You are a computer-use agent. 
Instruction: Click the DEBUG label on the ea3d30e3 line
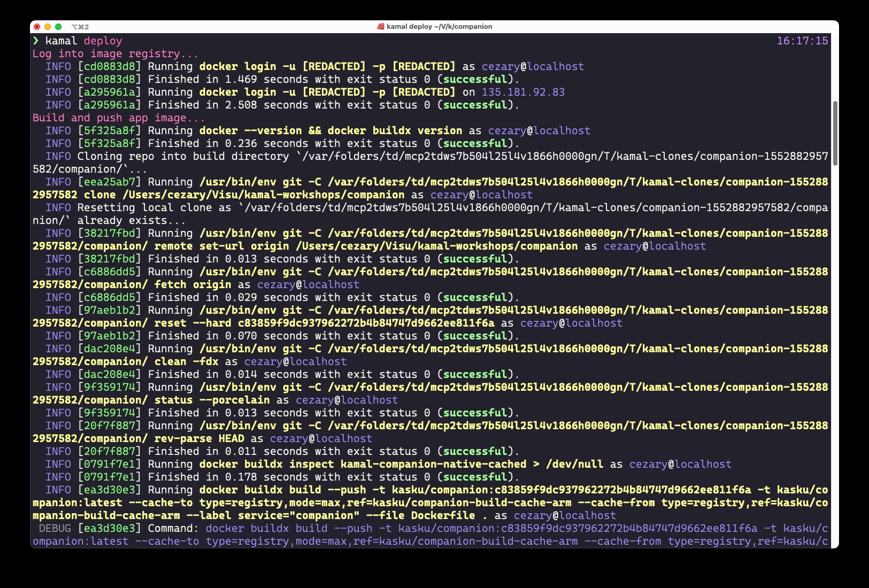[x=55, y=528]
